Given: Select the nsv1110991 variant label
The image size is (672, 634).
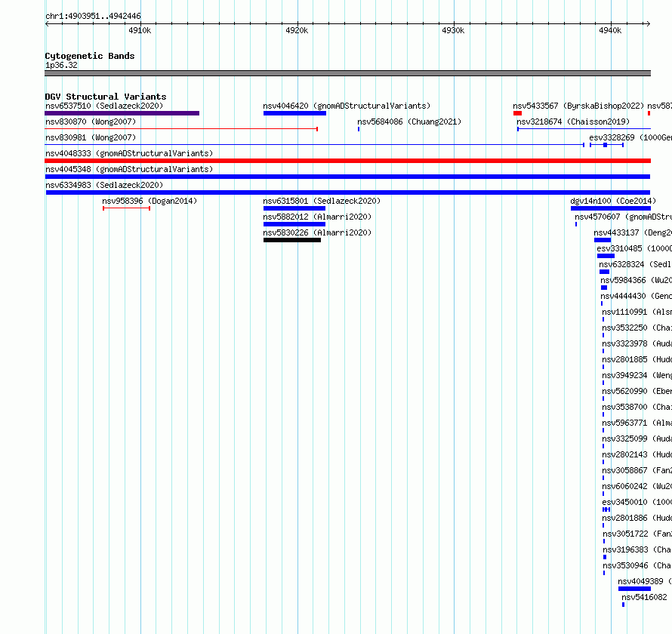Looking at the screenshot, I should (x=637, y=312).
